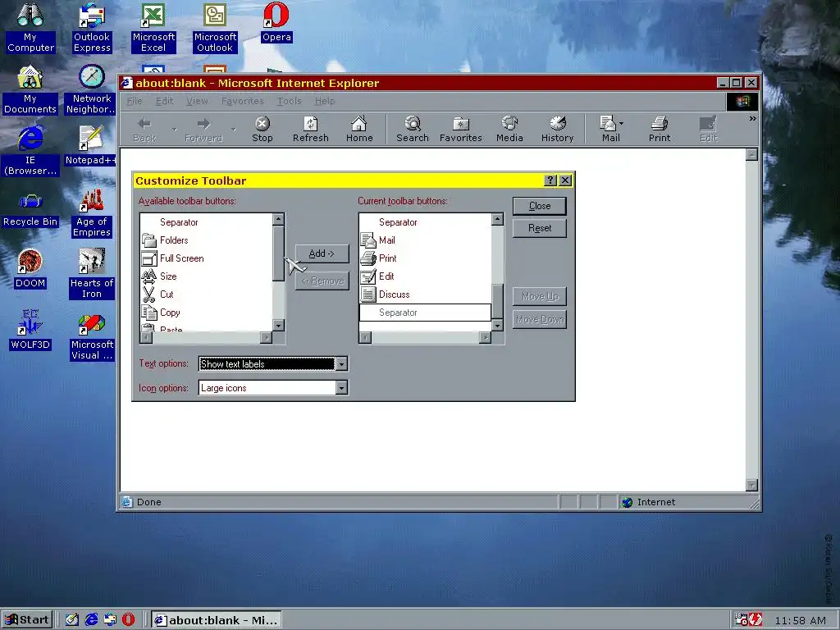
Task: Open the View menu
Action: [197, 101]
